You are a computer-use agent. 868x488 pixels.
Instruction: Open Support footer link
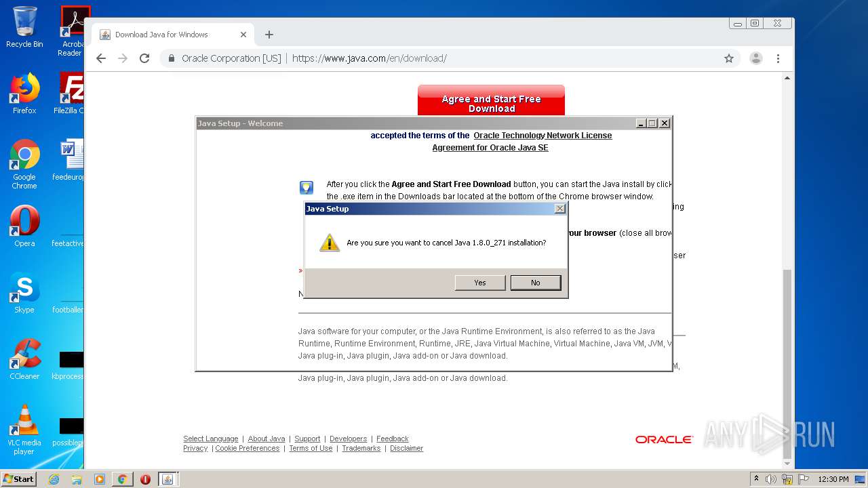coord(307,439)
